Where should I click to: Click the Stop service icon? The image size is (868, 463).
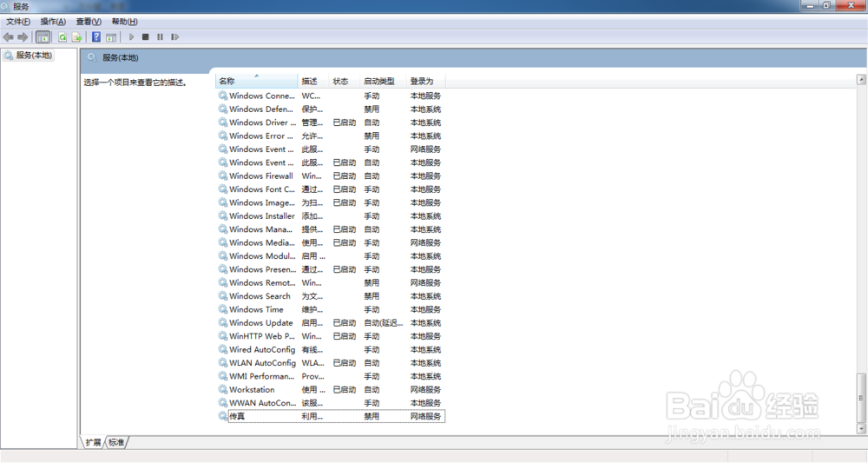point(146,37)
